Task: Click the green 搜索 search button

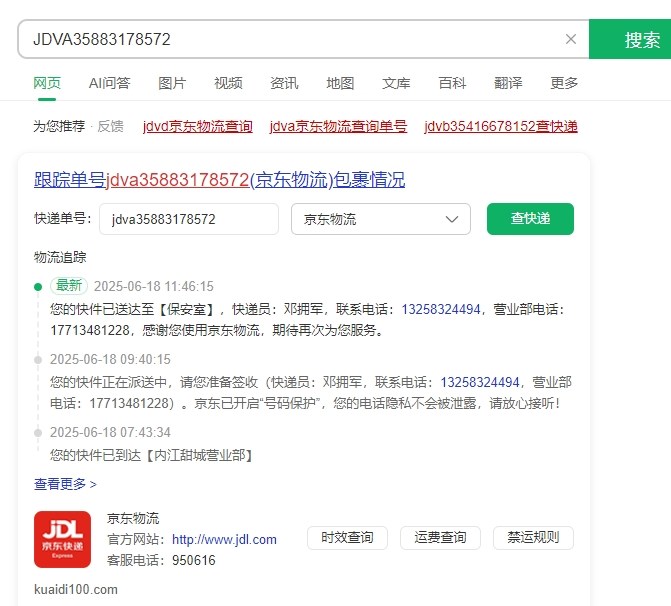Action: (630, 39)
